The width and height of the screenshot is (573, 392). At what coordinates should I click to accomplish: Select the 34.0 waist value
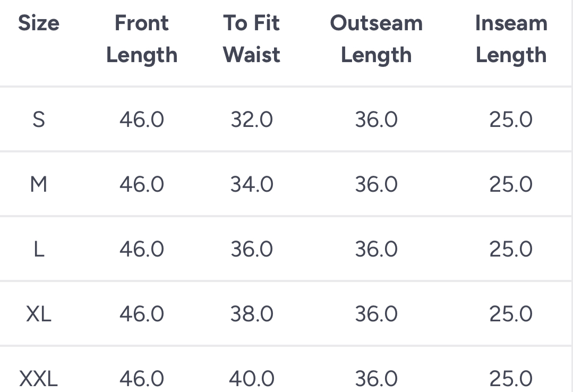point(252,185)
